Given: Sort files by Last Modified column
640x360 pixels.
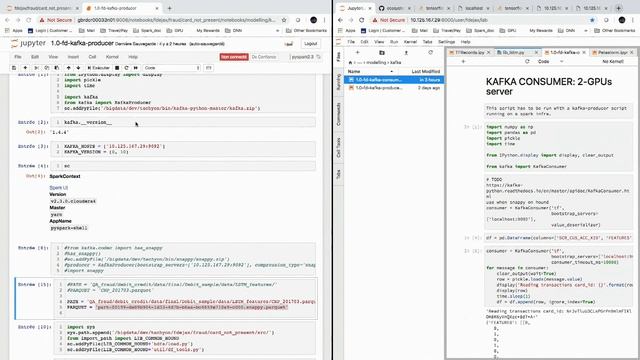Looking at the screenshot, I should point(425,71).
